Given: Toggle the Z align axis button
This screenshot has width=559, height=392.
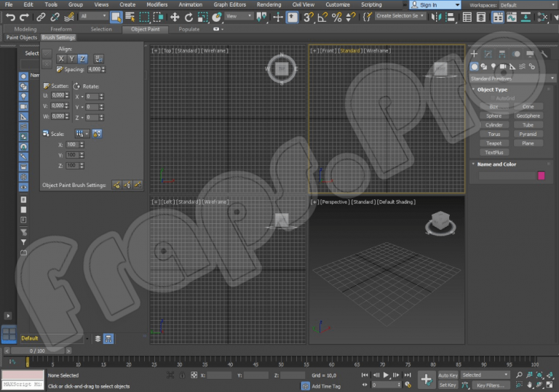Looking at the screenshot, I should [82, 58].
